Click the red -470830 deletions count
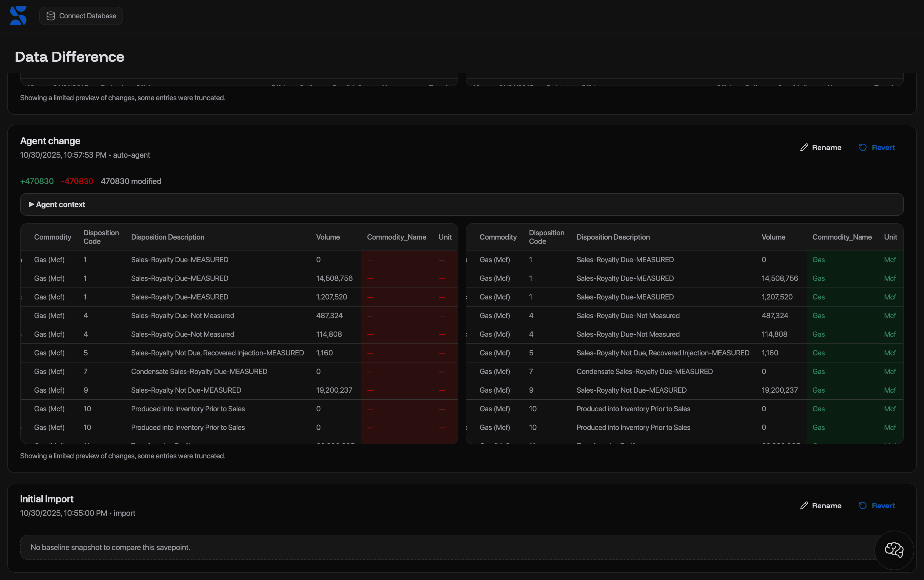Viewport: 924px width, 580px height. 77,181
